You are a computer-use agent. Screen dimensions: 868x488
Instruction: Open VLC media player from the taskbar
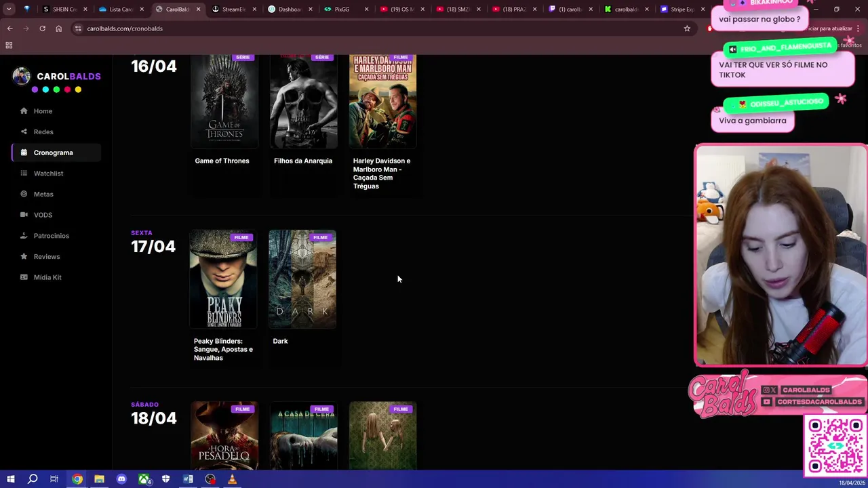232,479
